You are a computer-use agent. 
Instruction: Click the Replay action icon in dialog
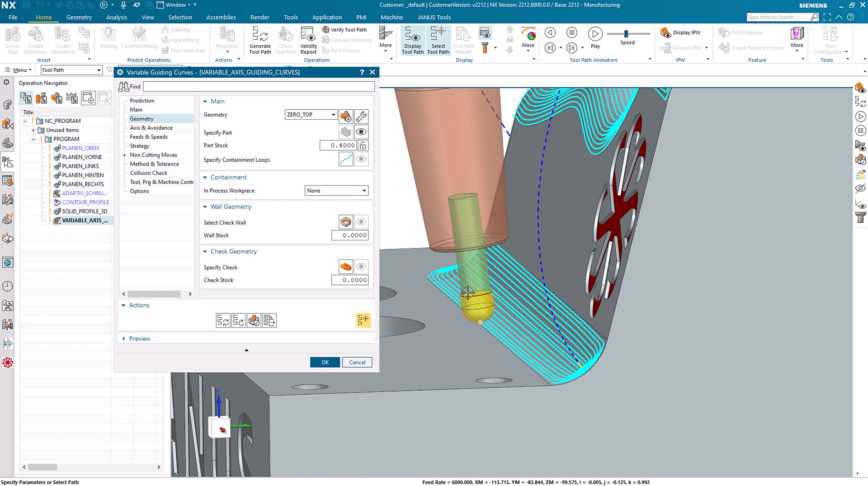pyautogui.click(x=238, y=320)
